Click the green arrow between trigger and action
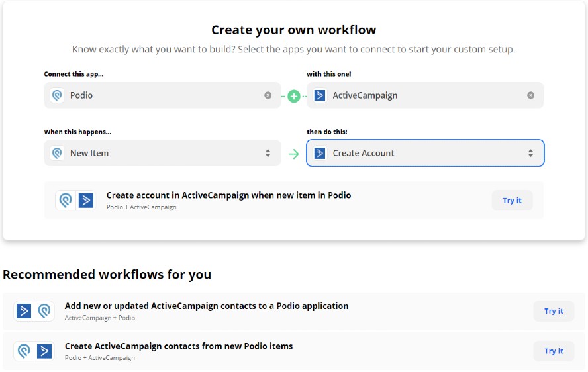 point(293,154)
